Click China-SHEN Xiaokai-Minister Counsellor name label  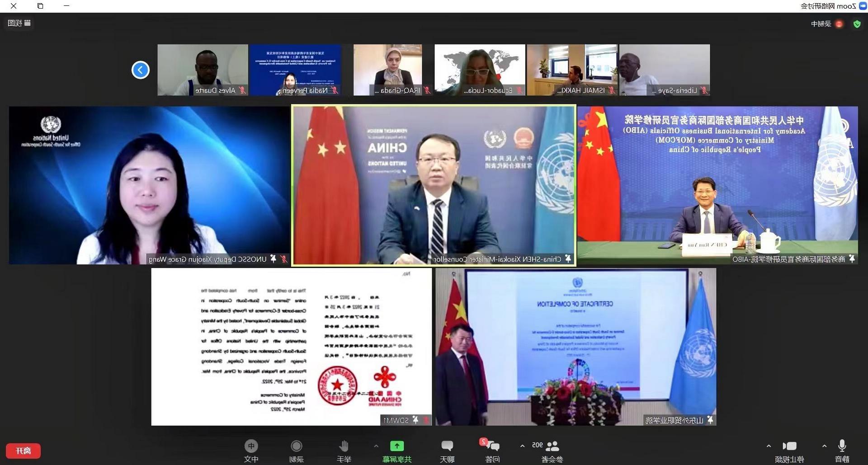[497, 259]
